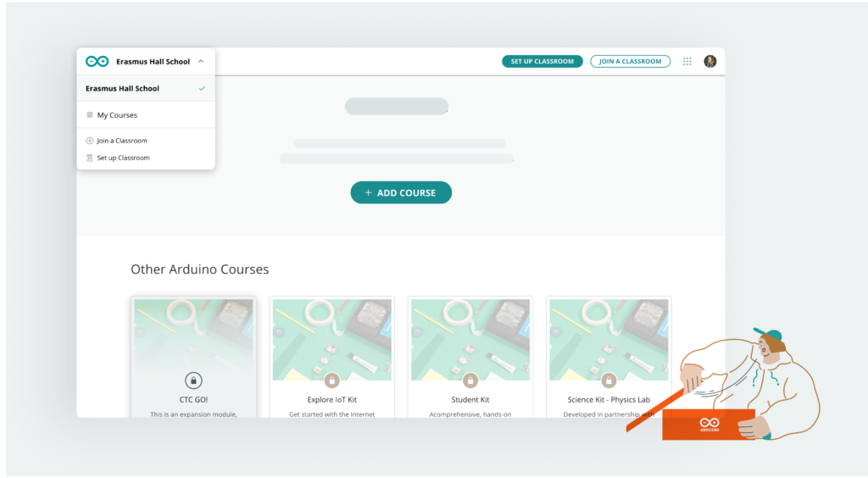The height and width of the screenshot is (478, 868).
Task: Click the icon beside Set up Classroom menu entry
Action: [x=90, y=158]
